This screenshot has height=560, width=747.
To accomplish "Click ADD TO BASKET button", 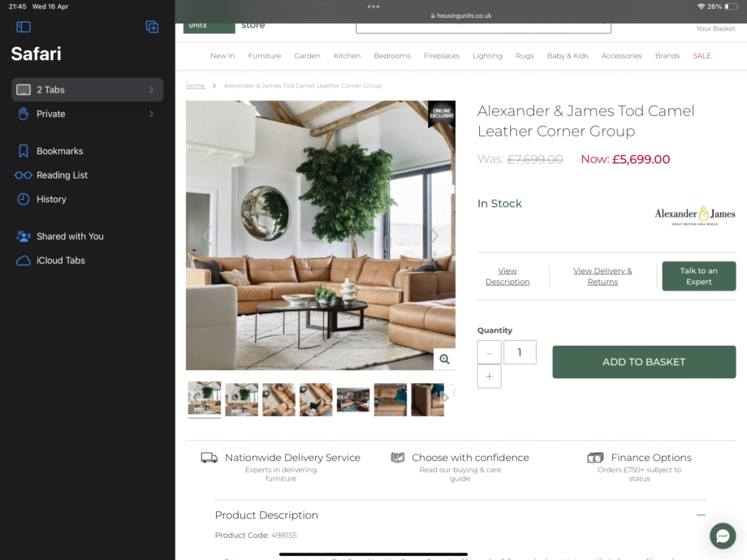I will (x=644, y=362).
